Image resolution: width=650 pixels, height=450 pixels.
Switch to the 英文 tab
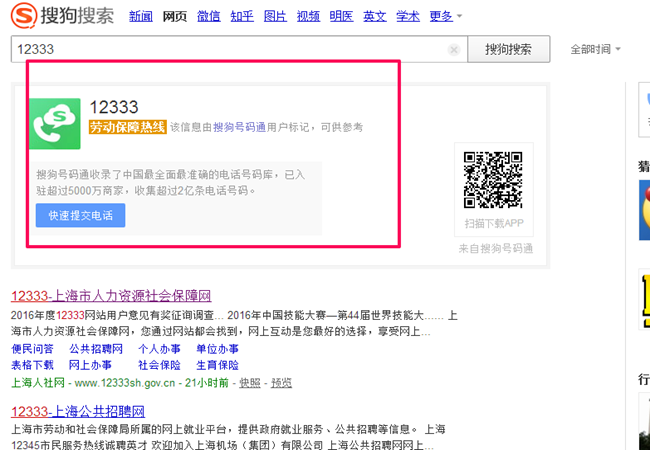click(x=375, y=16)
